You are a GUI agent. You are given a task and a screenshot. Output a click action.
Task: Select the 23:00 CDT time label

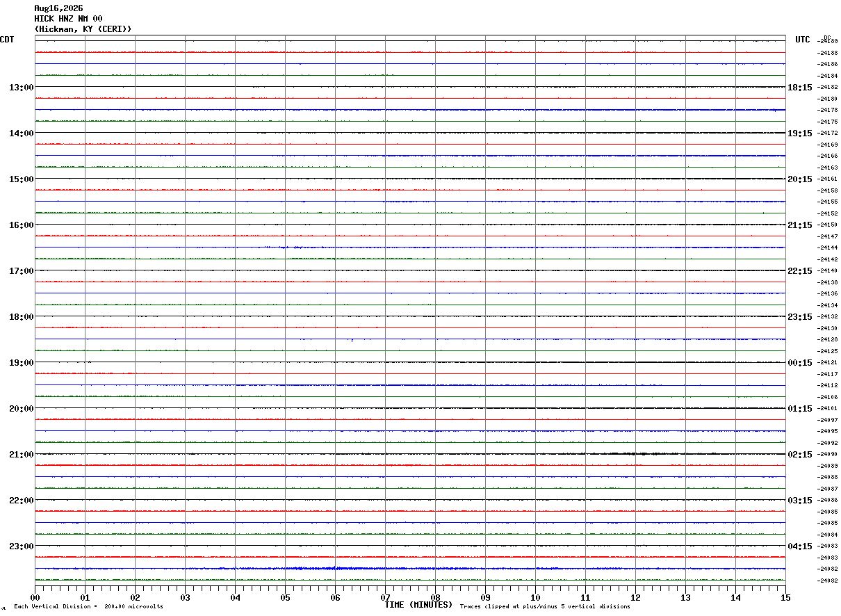tap(21, 546)
